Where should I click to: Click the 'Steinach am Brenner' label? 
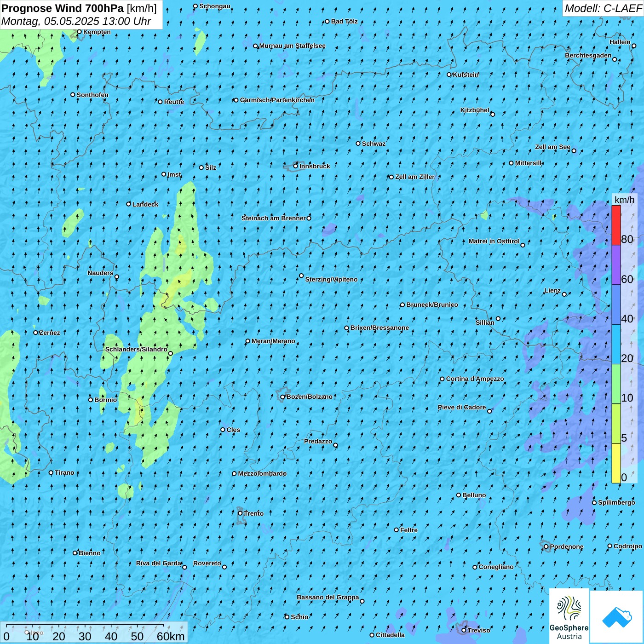(x=274, y=218)
